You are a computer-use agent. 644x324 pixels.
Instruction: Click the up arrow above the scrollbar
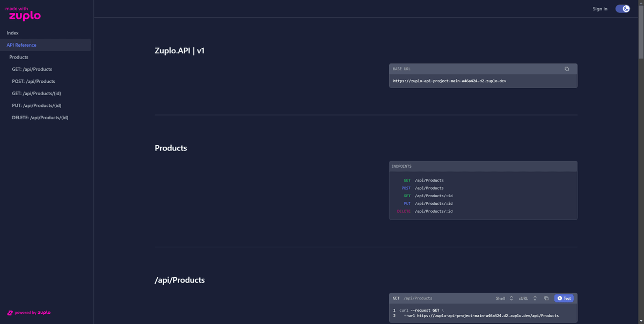point(640,4)
